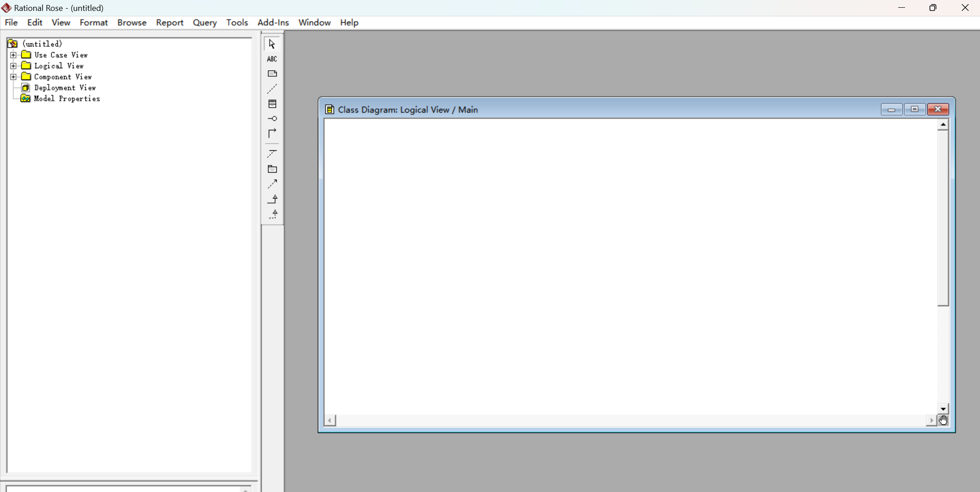The width and height of the screenshot is (980, 492).
Task: Click diagram horizontal scrollbar left arrow
Action: 330,421
